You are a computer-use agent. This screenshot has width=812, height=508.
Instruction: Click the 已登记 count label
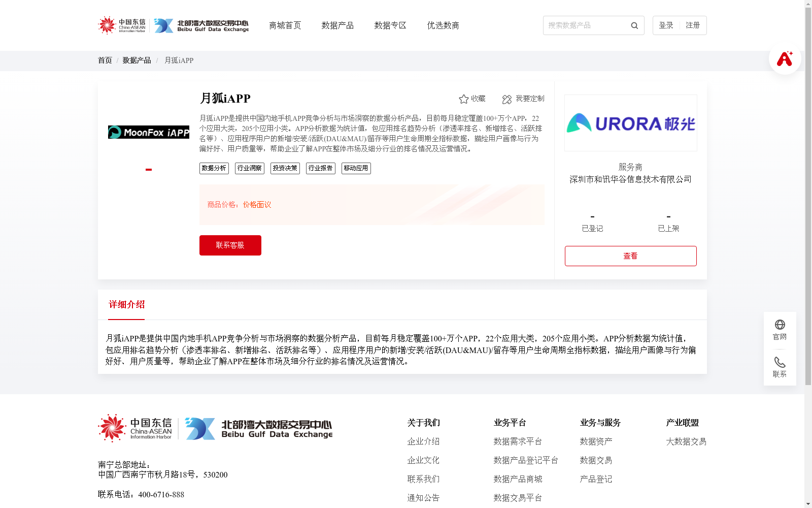(x=592, y=229)
